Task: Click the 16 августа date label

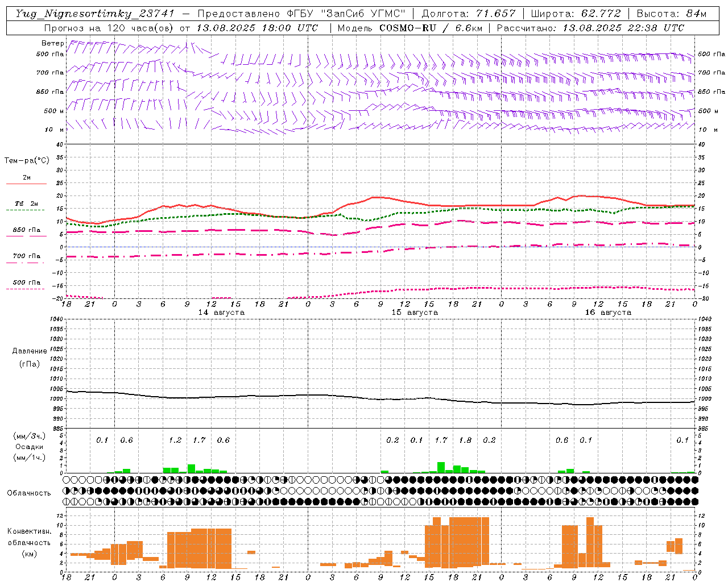Action: click(x=608, y=313)
